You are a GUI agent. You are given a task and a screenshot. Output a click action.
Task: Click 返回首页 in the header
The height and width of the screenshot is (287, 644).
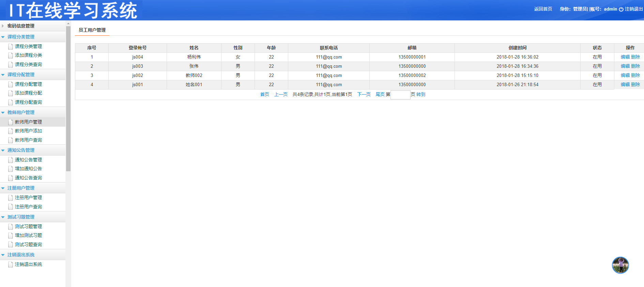[543, 9]
